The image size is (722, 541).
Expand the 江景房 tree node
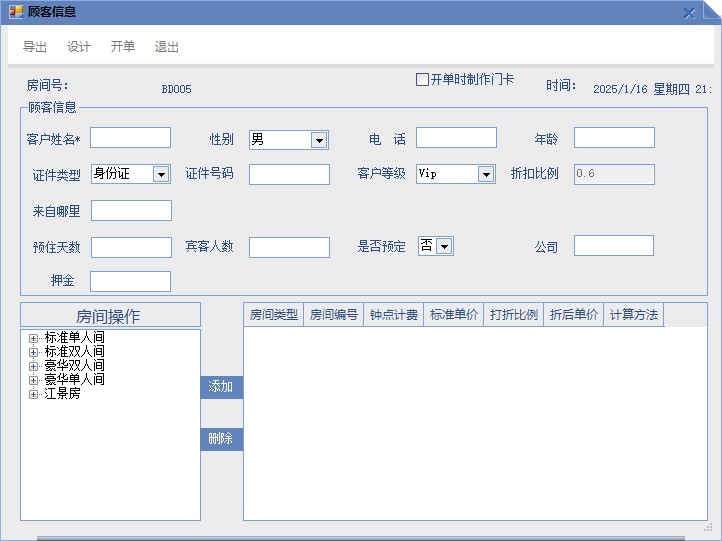point(33,395)
